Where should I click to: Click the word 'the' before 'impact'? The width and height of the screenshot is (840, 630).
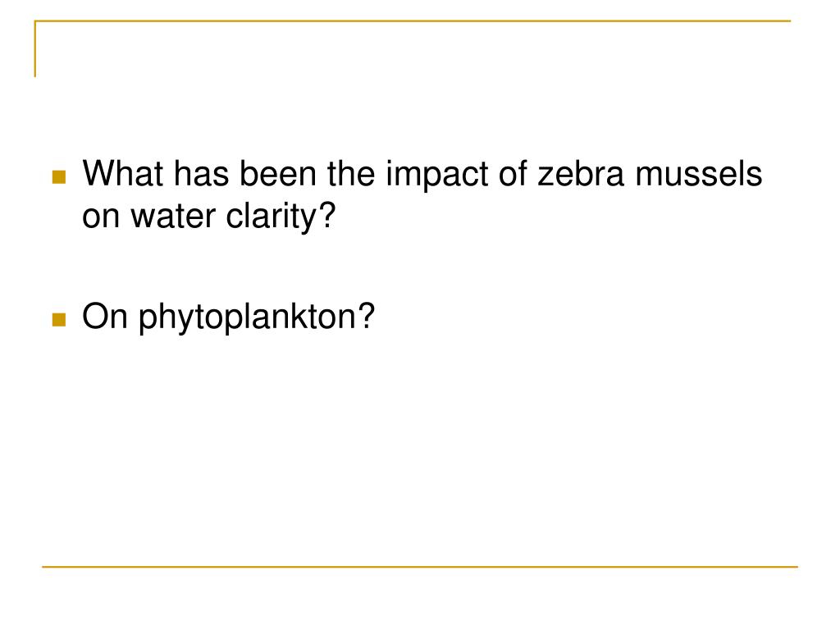(351, 174)
